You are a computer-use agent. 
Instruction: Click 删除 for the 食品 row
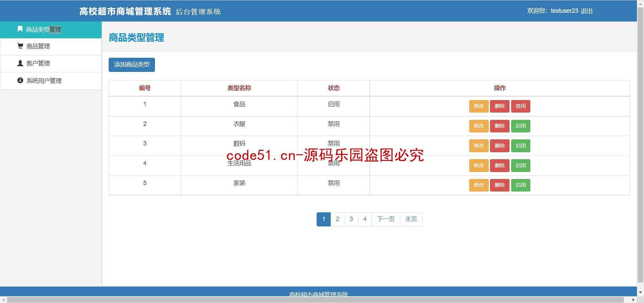[x=499, y=106]
